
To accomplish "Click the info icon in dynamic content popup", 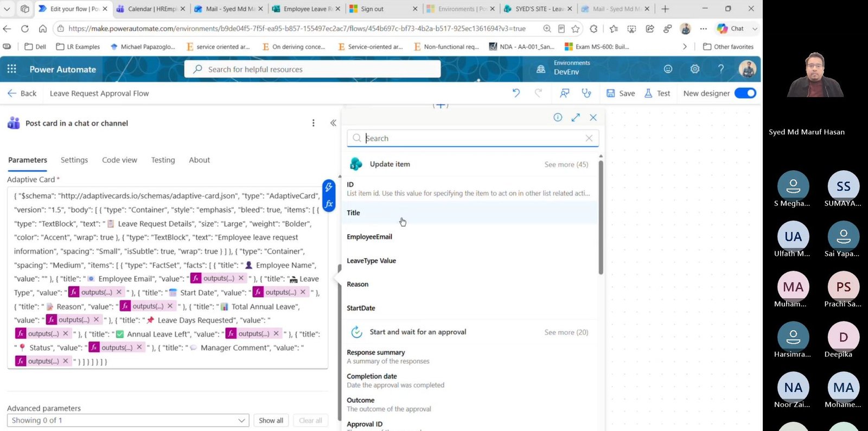I will [x=558, y=117].
